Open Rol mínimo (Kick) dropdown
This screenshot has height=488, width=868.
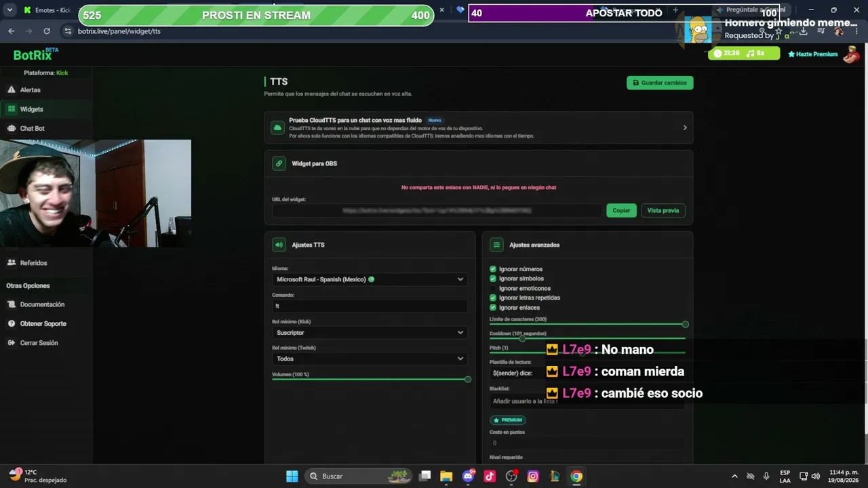click(370, 333)
